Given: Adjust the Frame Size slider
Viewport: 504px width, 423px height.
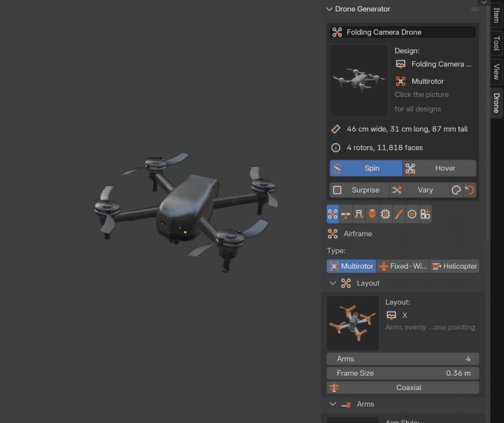Looking at the screenshot, I should click(402, 373).
